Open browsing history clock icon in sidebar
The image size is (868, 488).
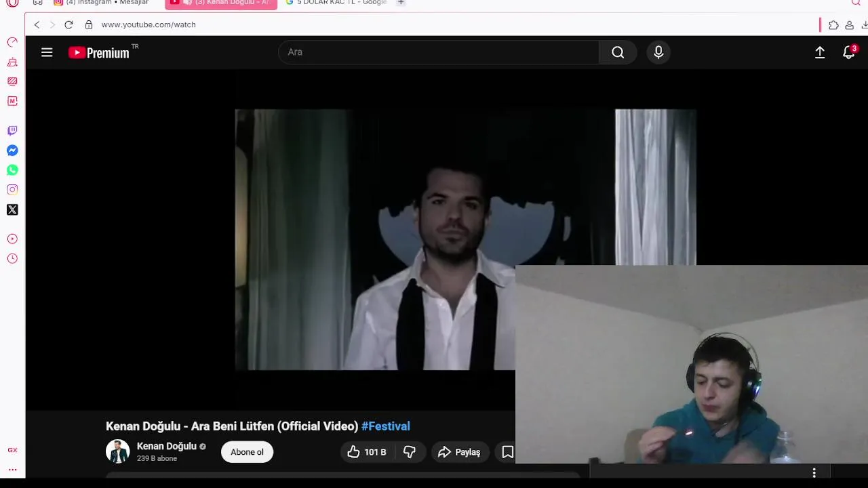pyautogui.click(x=12, y=258)
